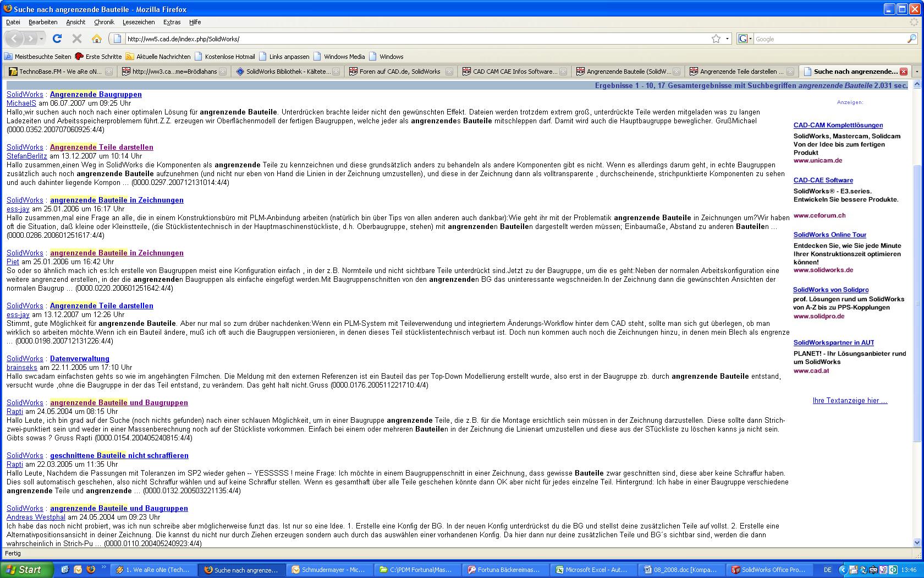This screenshot has width=924, height=578.
Task: Open author link Andreas Westphal
Action: click(36, 517)
